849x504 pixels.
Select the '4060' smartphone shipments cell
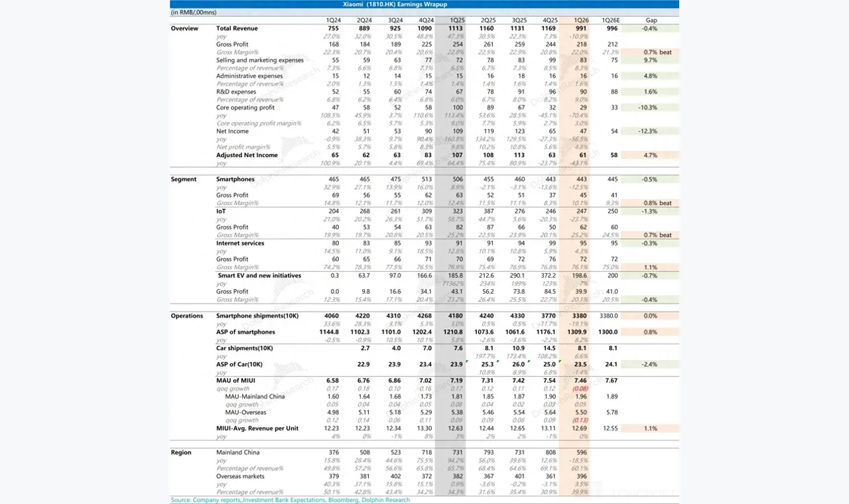pos(332,316)
